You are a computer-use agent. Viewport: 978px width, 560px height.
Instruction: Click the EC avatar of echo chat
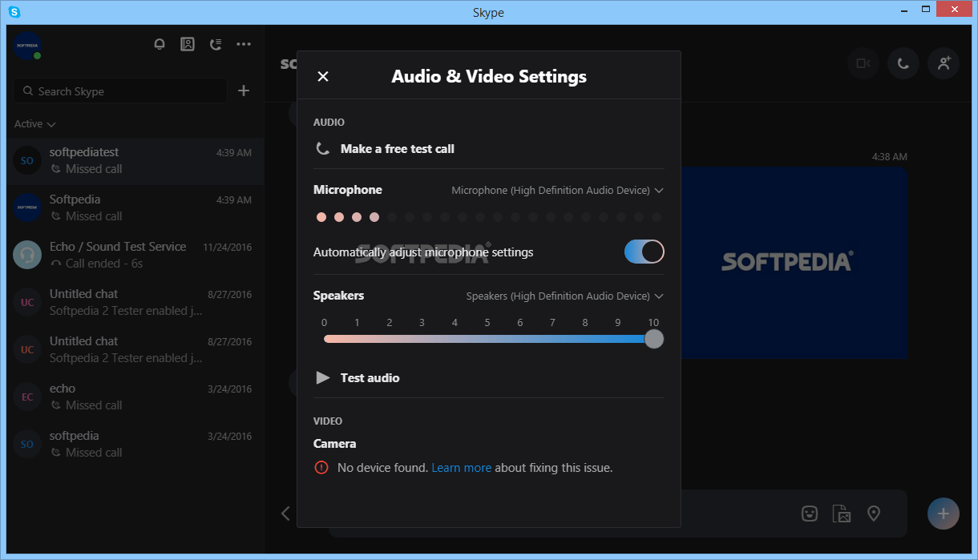(27, 397)
